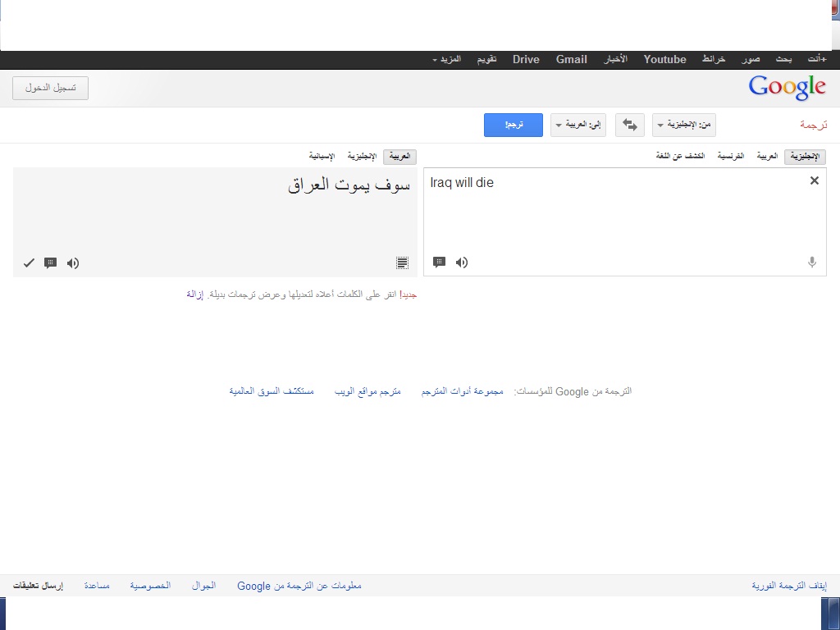Click the تسجيل الدخول sign-in button
This screenshot has width=840, height=630.
[51, 88]
